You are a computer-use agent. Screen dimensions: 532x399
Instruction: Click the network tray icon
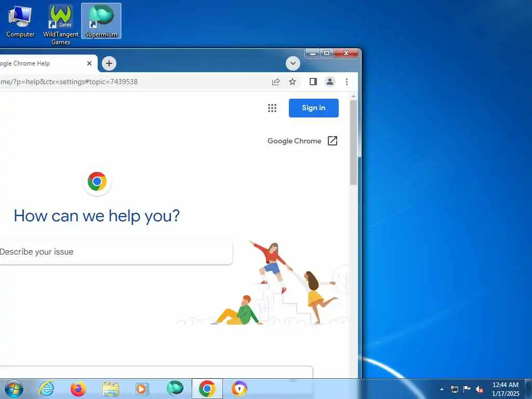[x=454, y=389]
